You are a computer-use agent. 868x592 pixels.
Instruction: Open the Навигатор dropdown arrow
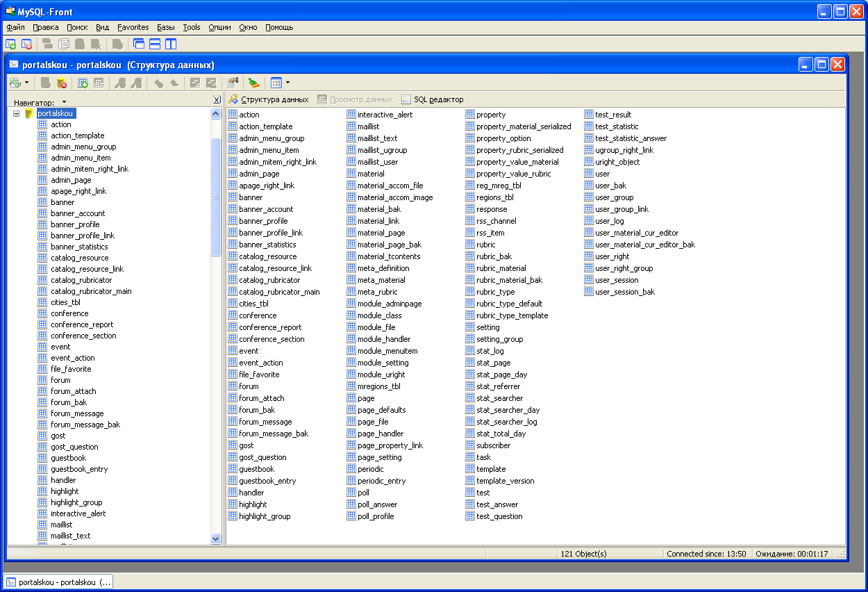pos(64,102)
